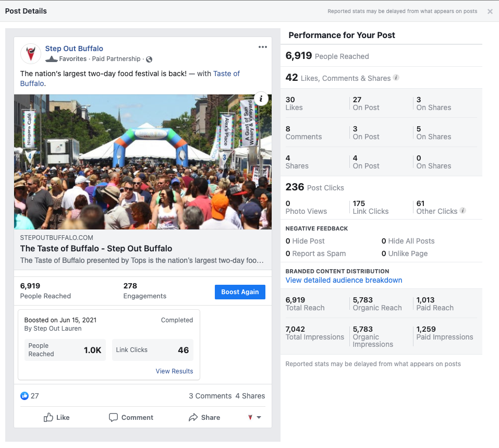Click the 0 Hide All Posts entry
The image size is (499, 448).
coord(408,241)
